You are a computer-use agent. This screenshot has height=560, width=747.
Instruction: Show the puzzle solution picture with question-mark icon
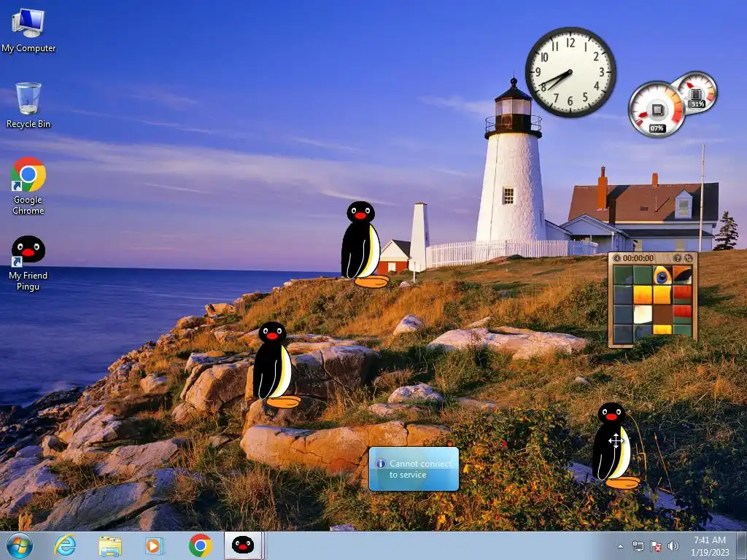677,258
